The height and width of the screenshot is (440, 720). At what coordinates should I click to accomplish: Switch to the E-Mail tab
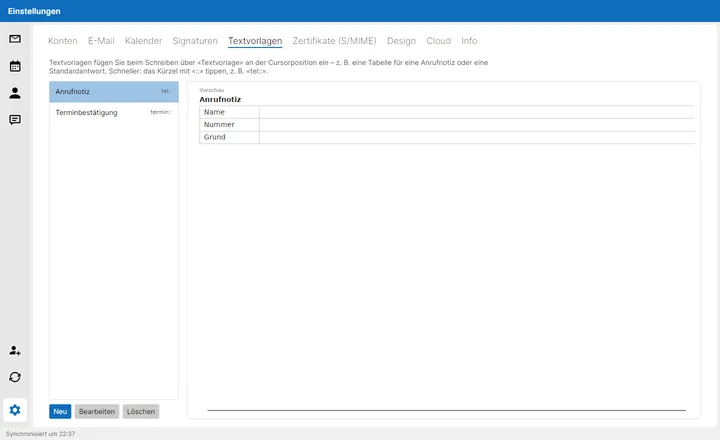tap(101, 41)
